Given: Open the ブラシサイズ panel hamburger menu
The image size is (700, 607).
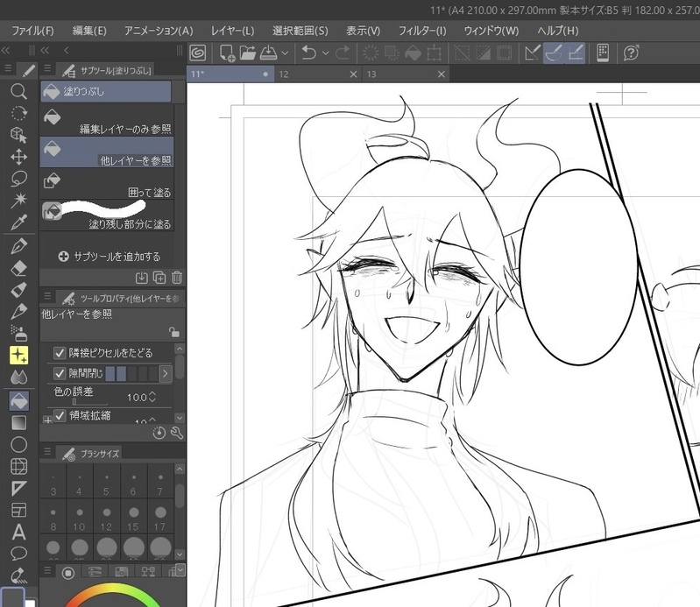Looking at the screenshot, I should 47,452.
